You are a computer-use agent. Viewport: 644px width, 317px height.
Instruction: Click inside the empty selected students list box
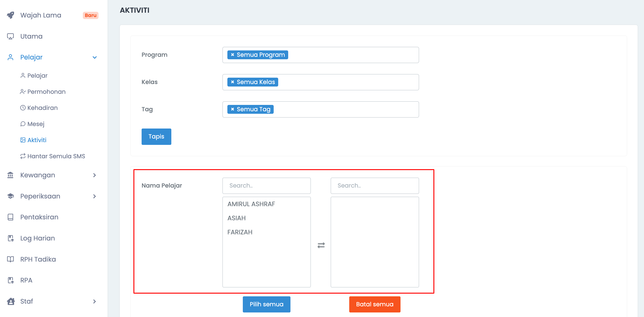374,242
